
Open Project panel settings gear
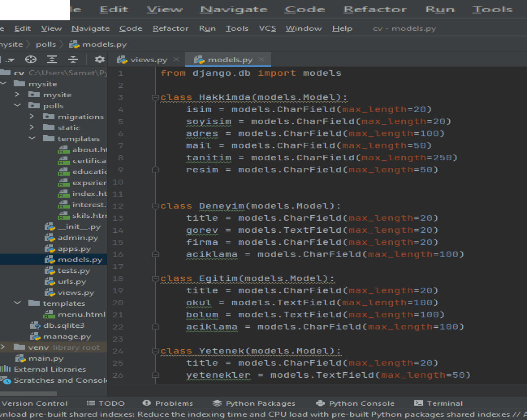(x=100, y=60)
